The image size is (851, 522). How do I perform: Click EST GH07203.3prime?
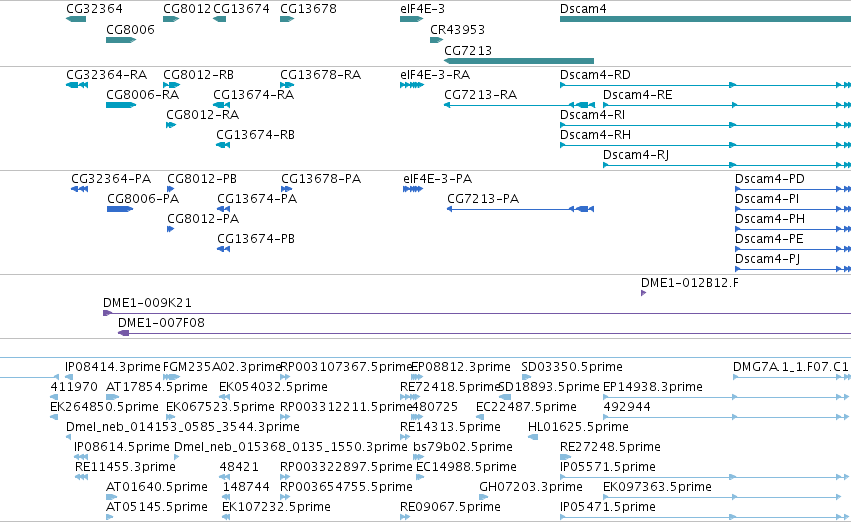point(531,487)
